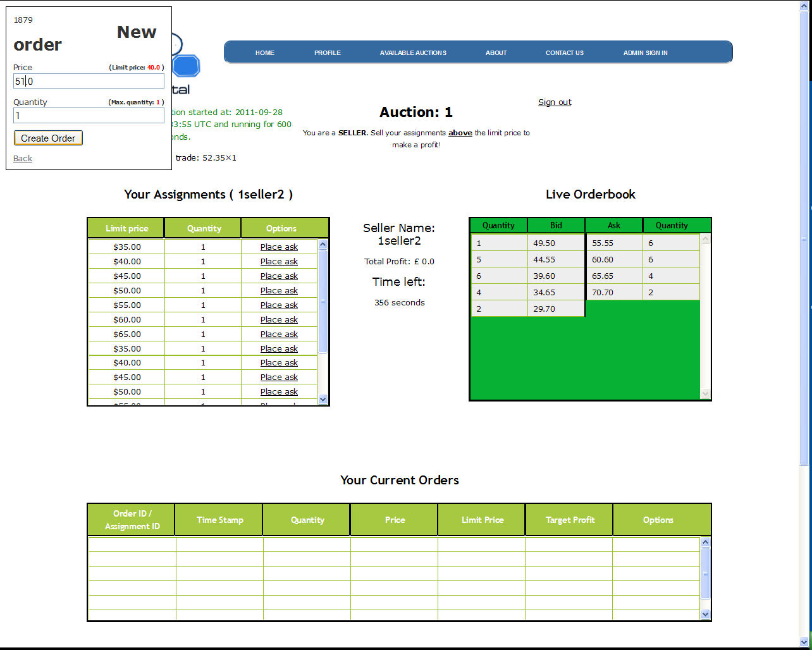Click ADMIN SIGN IN
The height and width of the screenshot is (650, 812).
point(645,52)
